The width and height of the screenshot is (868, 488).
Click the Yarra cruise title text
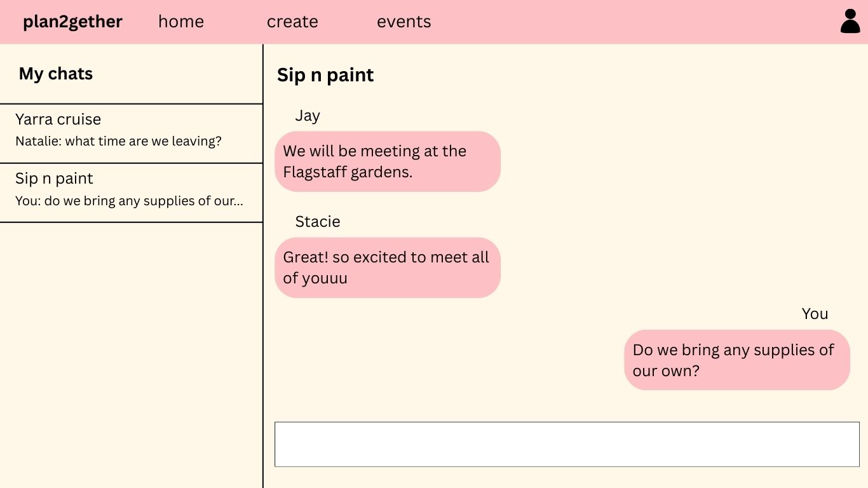58,119
